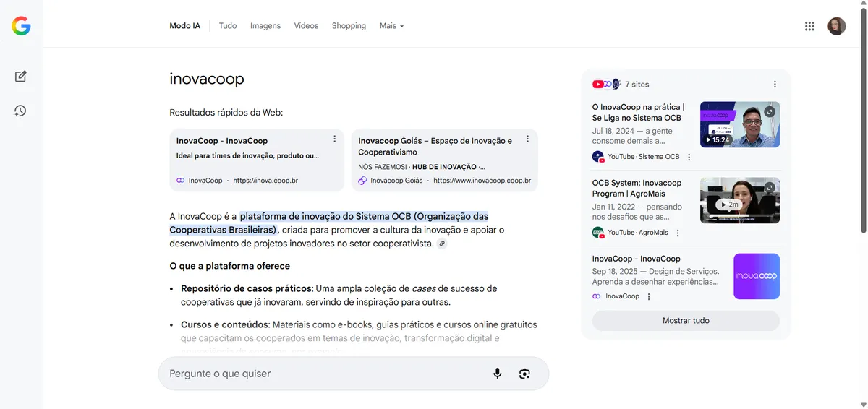This screenshot has width=868, height=409.
Task: Click the source link icon after paragraph
Action: (x=442, y=244)
